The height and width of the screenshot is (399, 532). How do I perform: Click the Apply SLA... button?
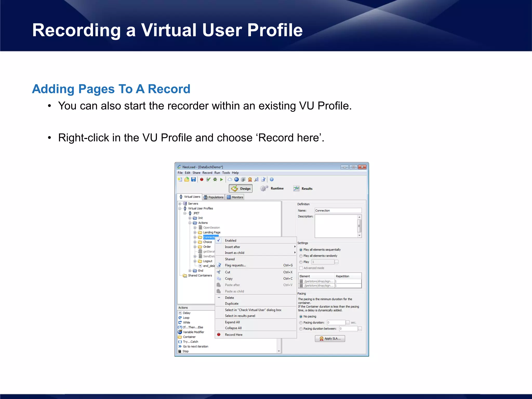(330, 338)
